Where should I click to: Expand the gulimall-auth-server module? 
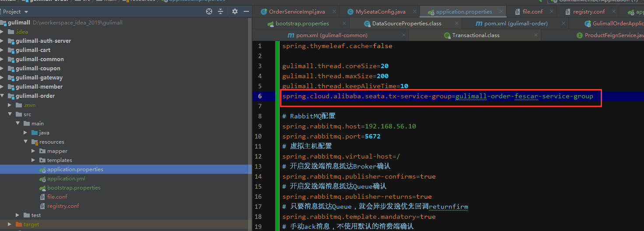pos(2,41)
